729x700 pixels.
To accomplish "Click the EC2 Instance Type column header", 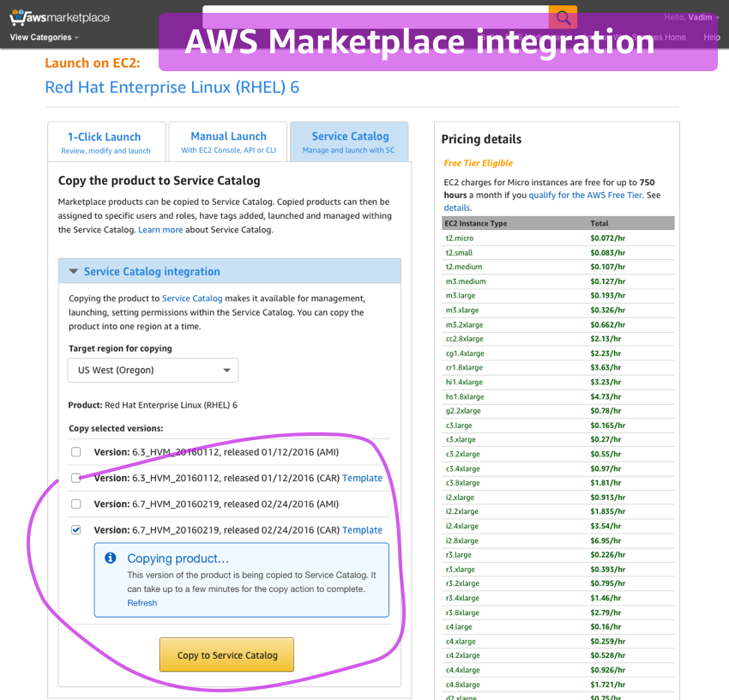I will (476, 223).
